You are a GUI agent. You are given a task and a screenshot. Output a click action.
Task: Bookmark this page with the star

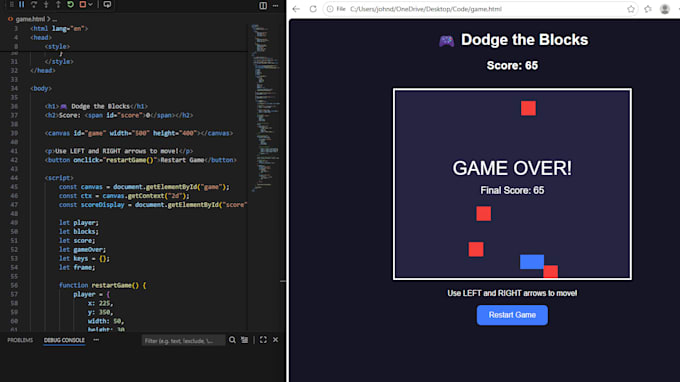[631, 9]
